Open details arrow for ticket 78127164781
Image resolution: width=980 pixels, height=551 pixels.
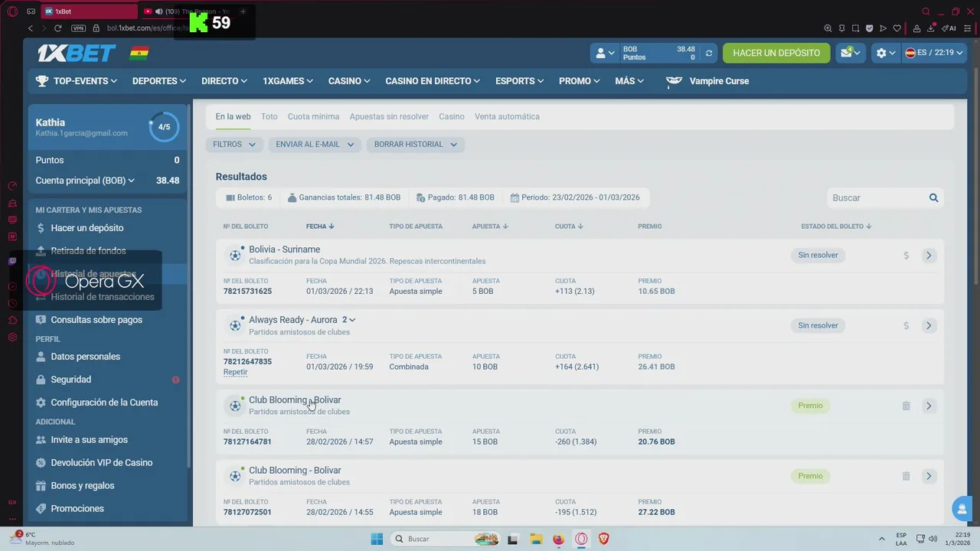tap(929, 406)
